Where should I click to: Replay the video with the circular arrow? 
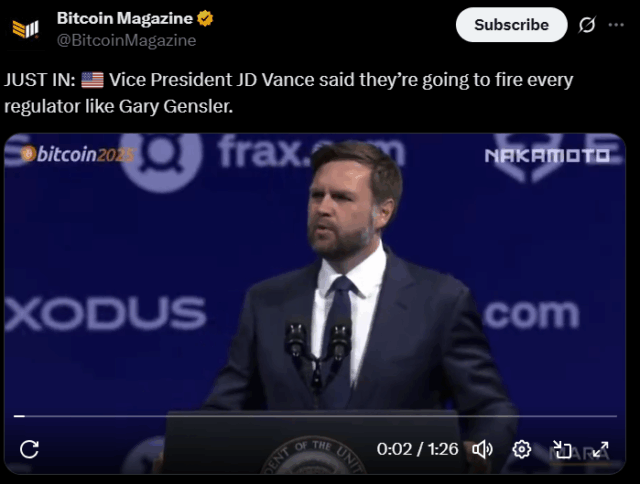click(x=29, y=449)
